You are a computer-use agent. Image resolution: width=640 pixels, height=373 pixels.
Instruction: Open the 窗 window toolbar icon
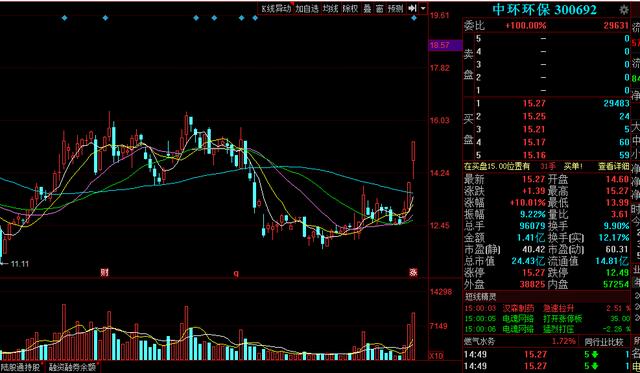point(380,8)
